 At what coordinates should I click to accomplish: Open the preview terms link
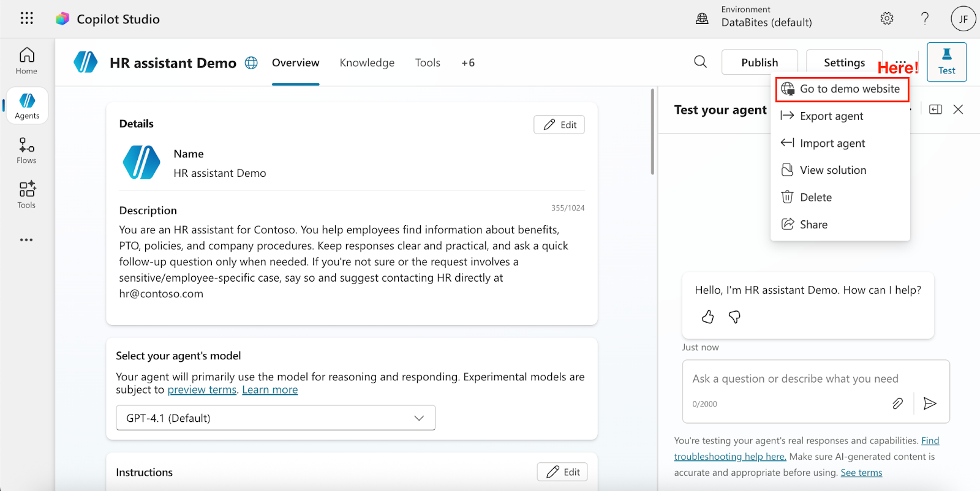202,390
